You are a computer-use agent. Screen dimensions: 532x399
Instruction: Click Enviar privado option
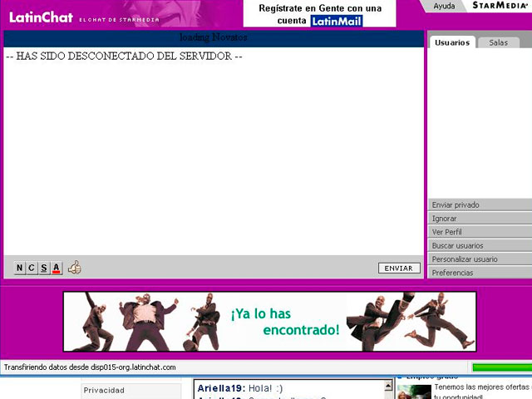point(480,205)
